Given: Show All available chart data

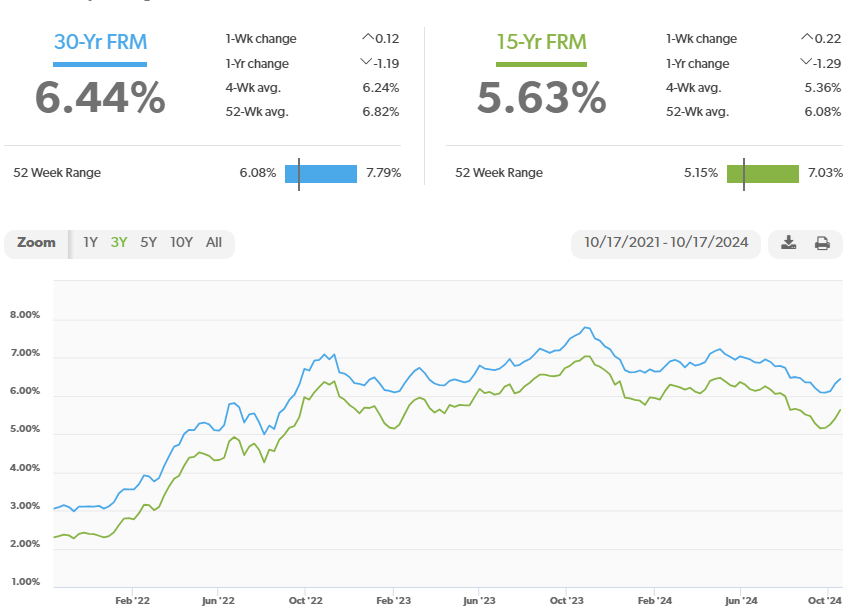Looking at the screenshot, I should pos(213,242).
